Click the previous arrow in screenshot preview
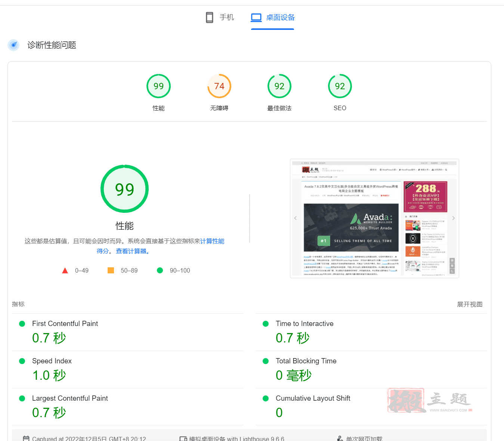The image size is (504, 441). 295,218
